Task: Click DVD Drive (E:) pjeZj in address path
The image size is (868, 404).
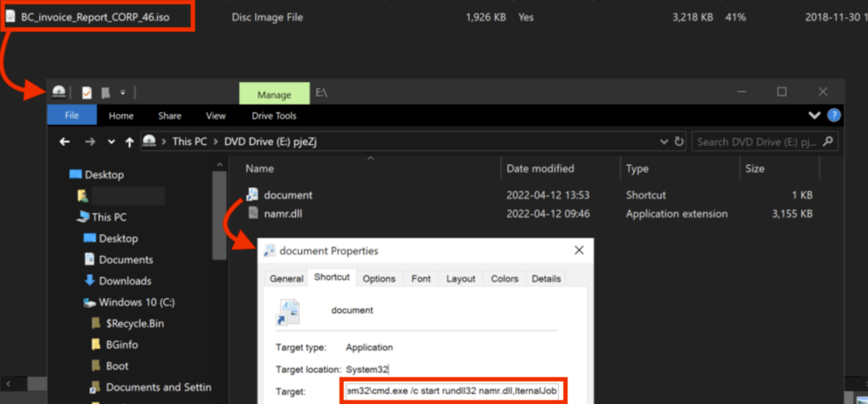Action: (270, 141)
